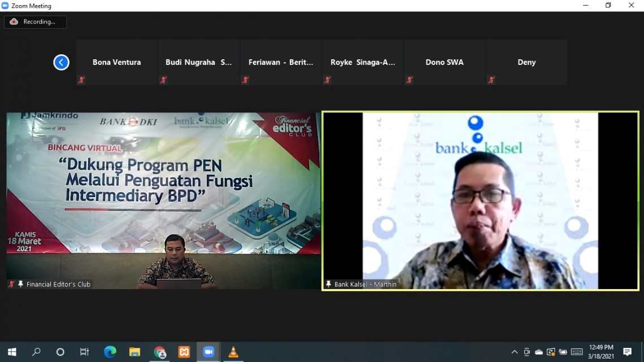Select Financial Editor's Club video
The width and height of the screenshot is (644, 362).
pos(163,200)
